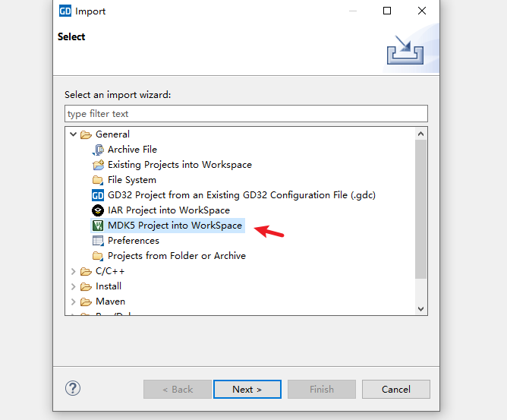Select the Preferences import icon

(x=98, y=241)
